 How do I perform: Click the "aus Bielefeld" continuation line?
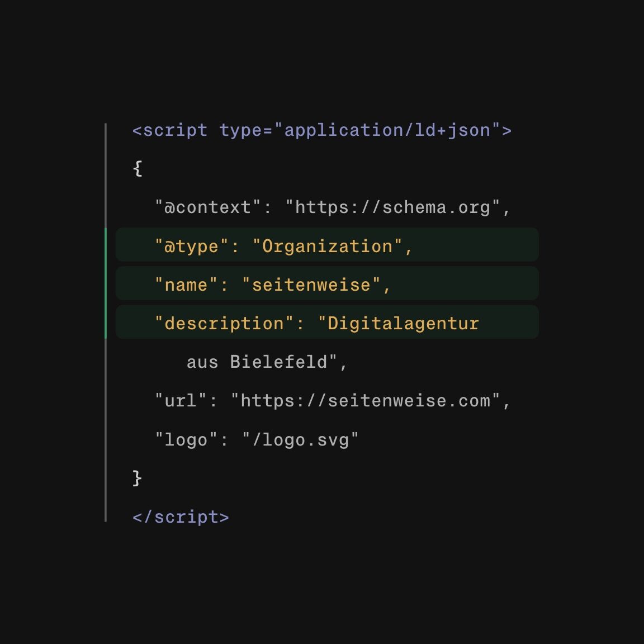click(x=267, y=362)
